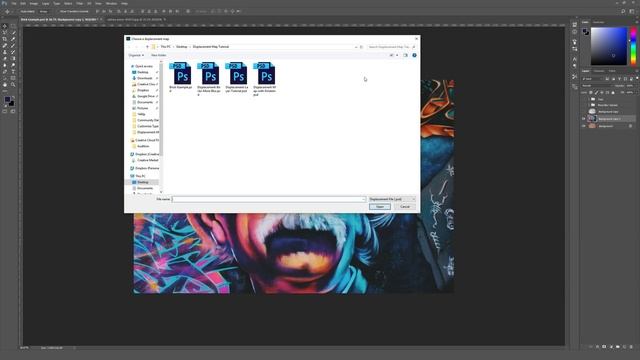Select the Lasso tool
This screenshot has height=360, width=640.
[5, 32]
